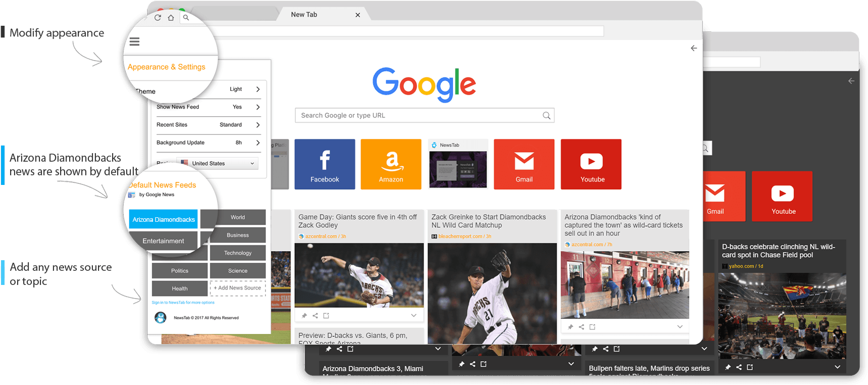Select the World news feed
Screen dimensions: 868x385
pos(238,217)
